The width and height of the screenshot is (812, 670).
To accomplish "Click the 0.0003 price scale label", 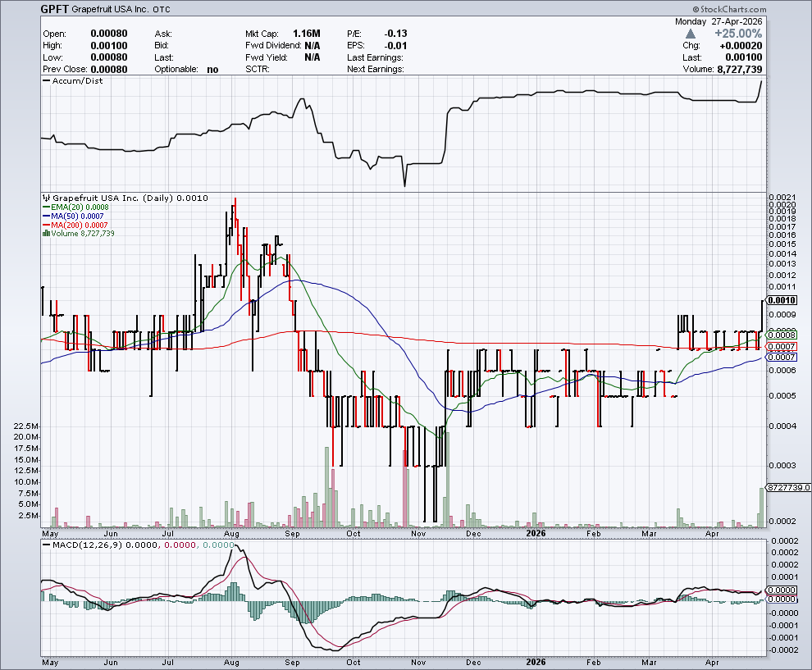I will click(x=782, y=465).
